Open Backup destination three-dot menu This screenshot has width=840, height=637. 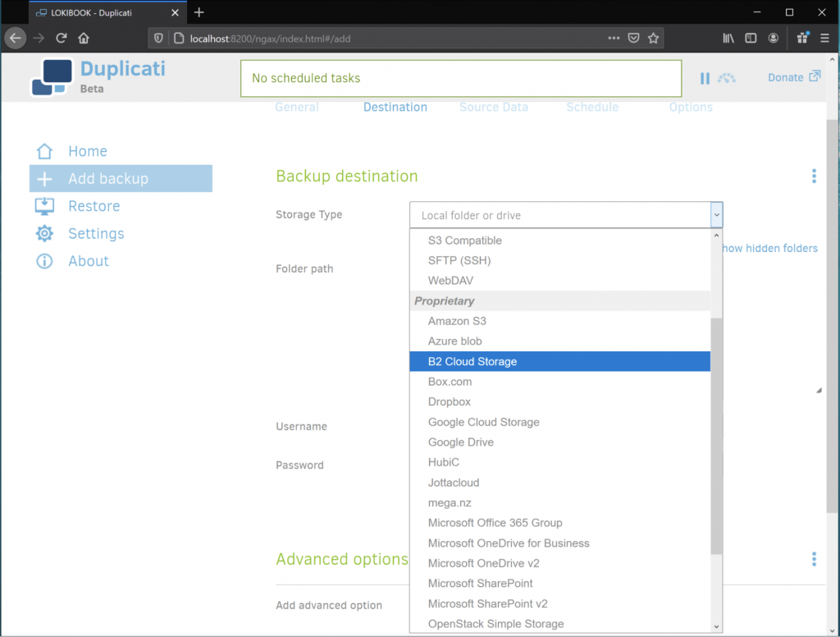click(x=815, y=176)
